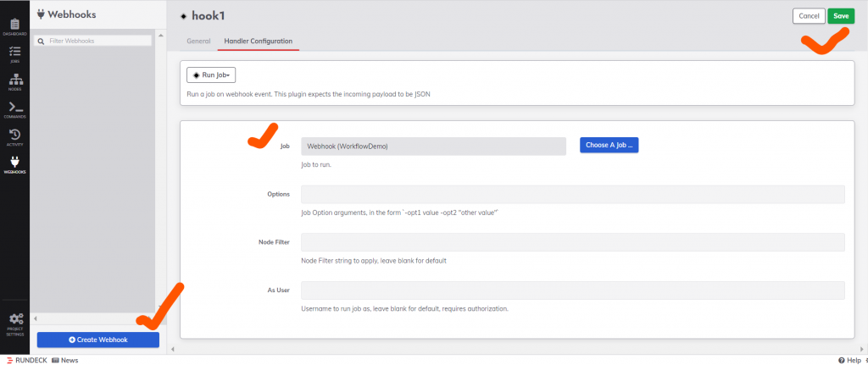
Task: Focus the Node Filter text field
Action: click(572, 242)
